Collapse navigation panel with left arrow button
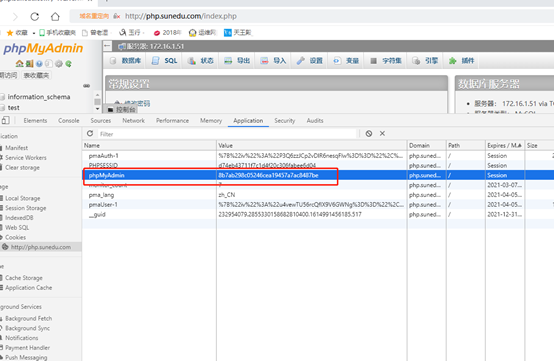The height and width of the screenshot is (361, 554). (107, 46)
